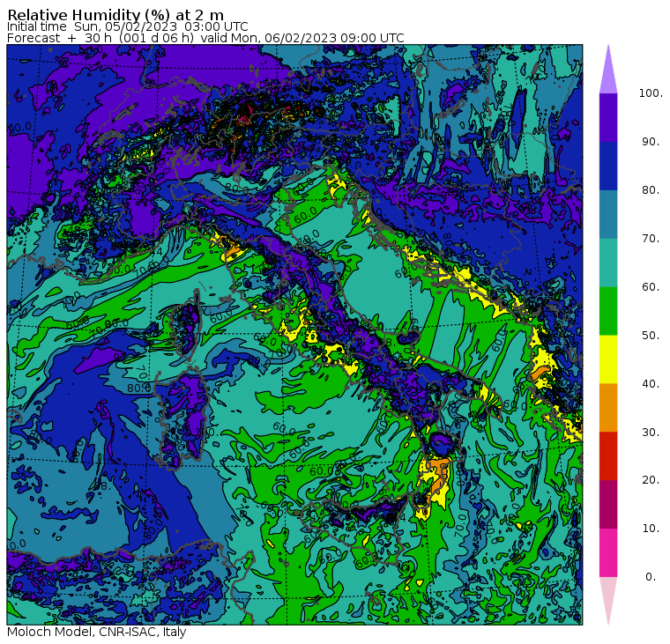Click the "Initial time Sun, 05/02/2023 03:00 UTC" line
Viewport: 670px width, 644px height.
pyautogui.click(x=127, y=26)
